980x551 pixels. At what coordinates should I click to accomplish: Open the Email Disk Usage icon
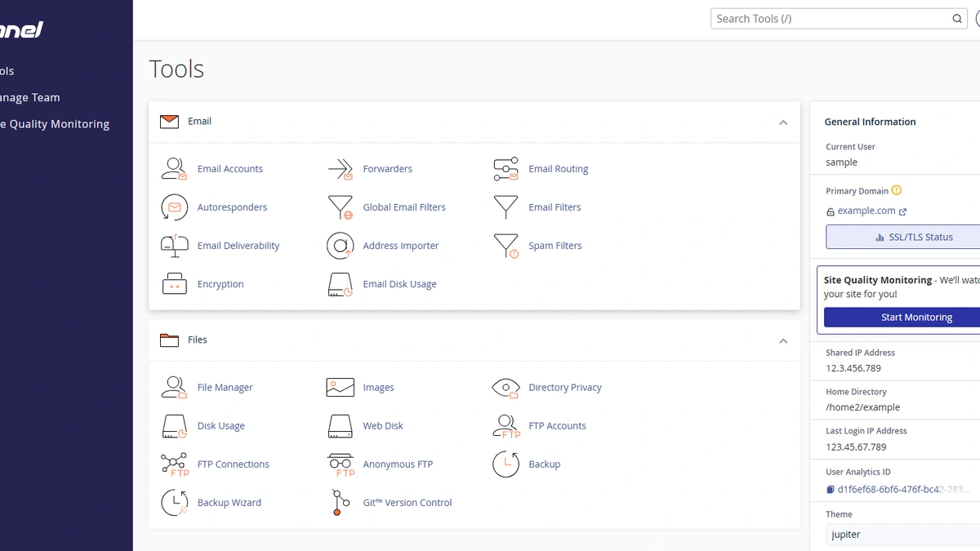(340, 284)
